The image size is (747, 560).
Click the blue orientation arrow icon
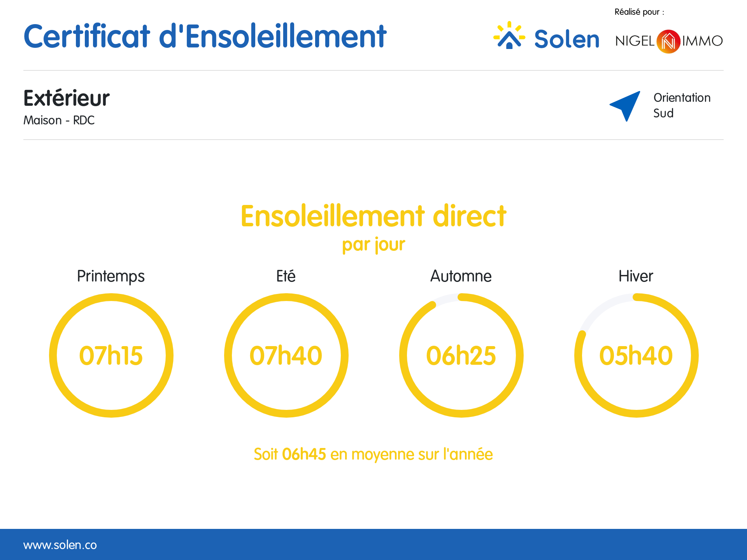pos(626,105)
